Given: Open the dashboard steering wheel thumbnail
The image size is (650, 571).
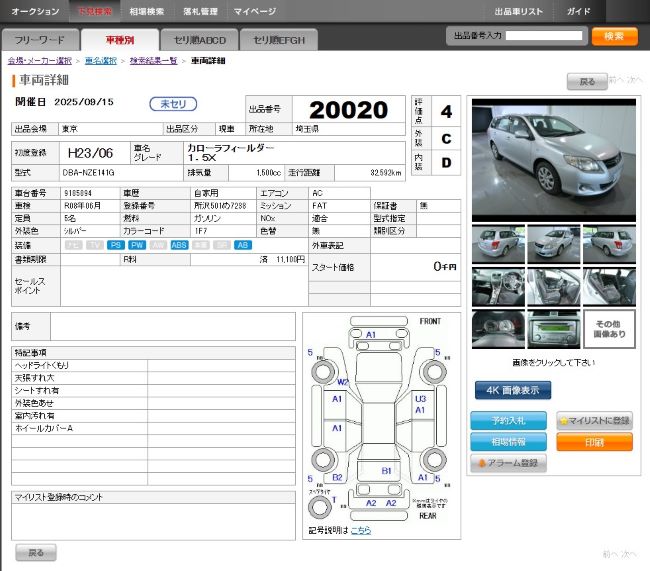Looking at the screenshot, I should pos(498,287).
